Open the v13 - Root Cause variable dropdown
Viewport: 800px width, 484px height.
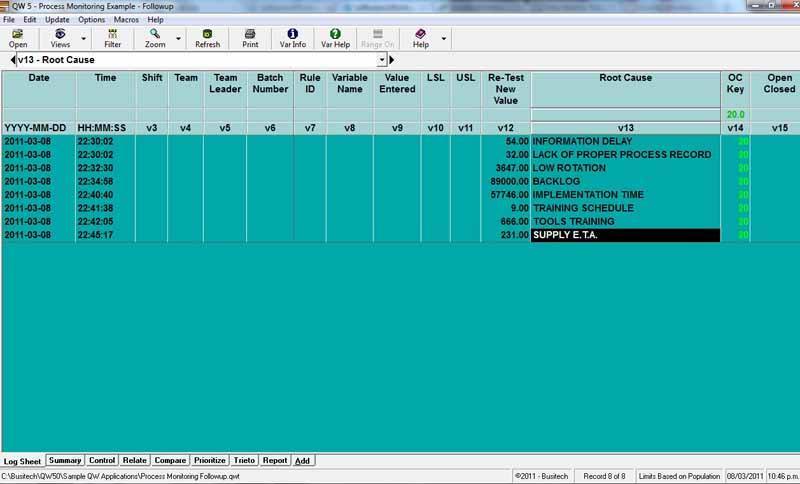pyautogui.click(x=382, y=60)
